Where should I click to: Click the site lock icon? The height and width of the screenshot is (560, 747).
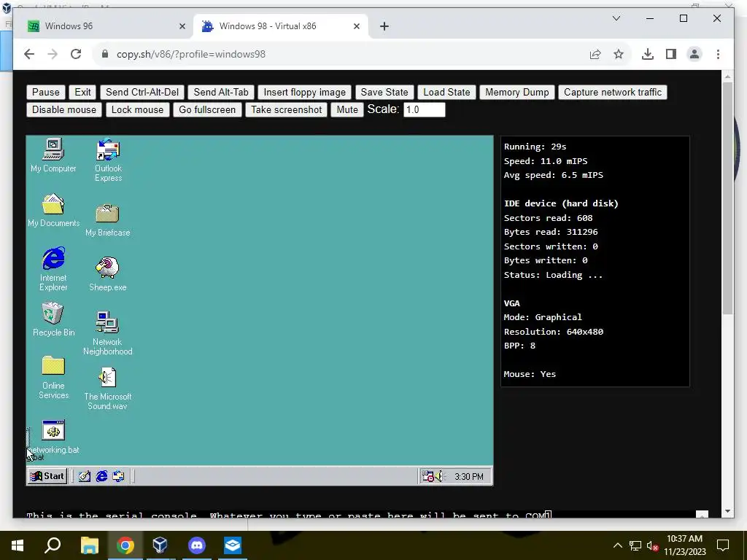click(105, 54)
